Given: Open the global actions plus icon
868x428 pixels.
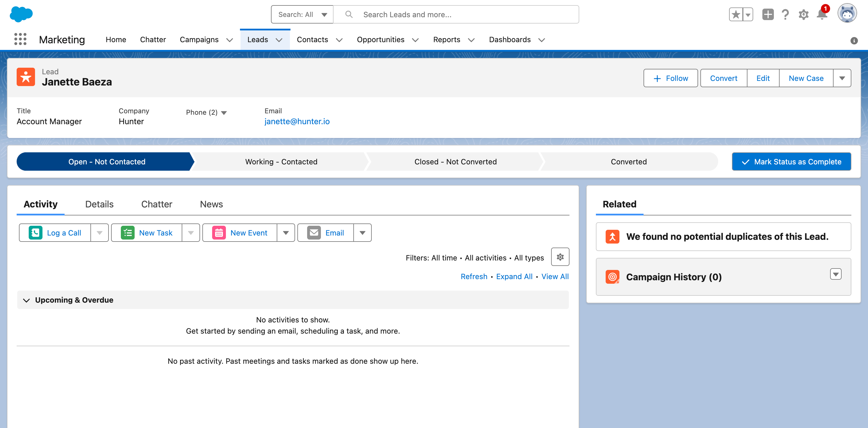Looking at the screenshot, I should point(768,14).
